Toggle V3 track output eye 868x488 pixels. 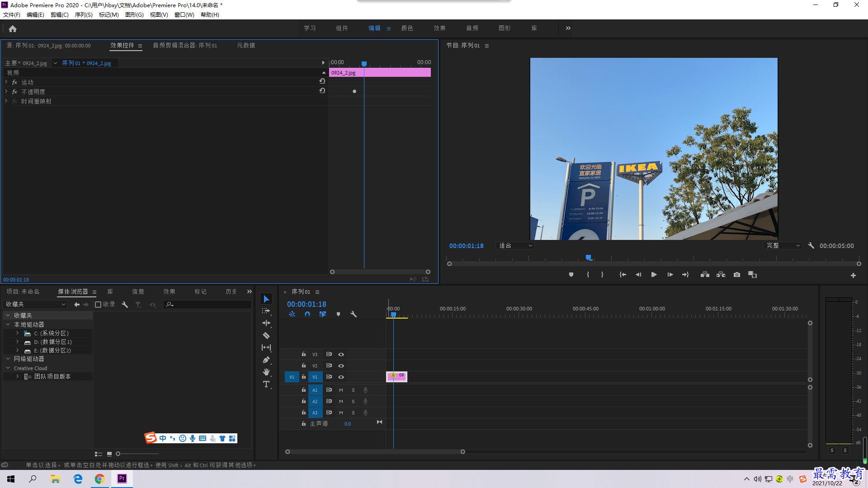point(341,355)
